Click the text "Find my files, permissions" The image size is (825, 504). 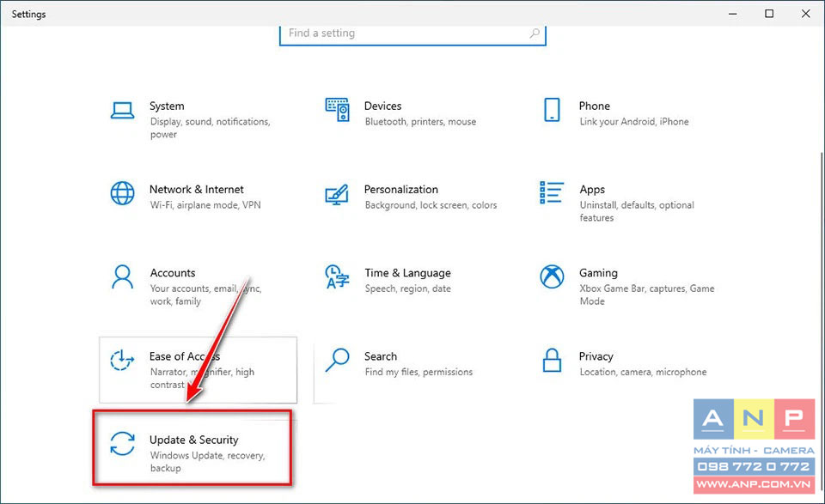coord(419,372)
